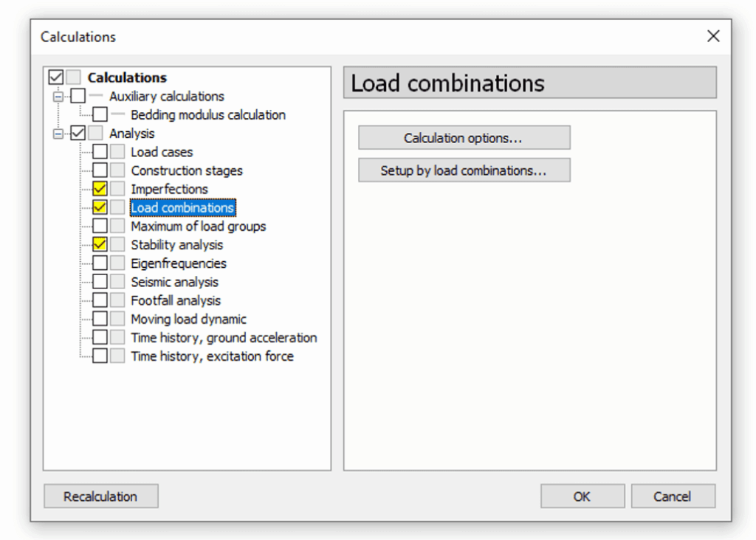Click the Recalculation button
Image resolution: width=756 pixels, height=540 pixels.
click(x=100, y=496)
